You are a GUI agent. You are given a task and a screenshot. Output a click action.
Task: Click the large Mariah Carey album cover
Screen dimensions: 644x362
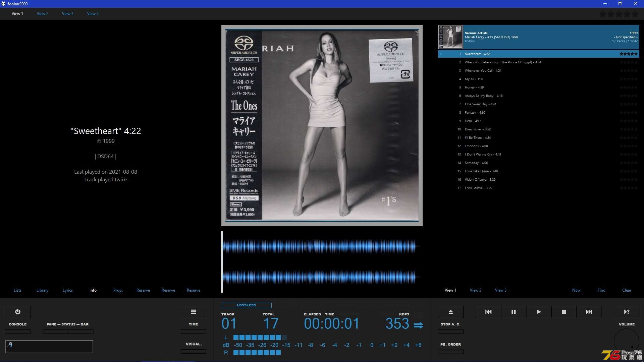[322, 125]
